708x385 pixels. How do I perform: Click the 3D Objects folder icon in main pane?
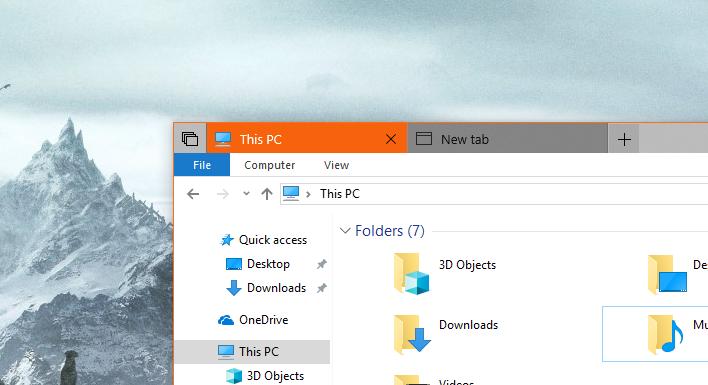coord(411,274)
